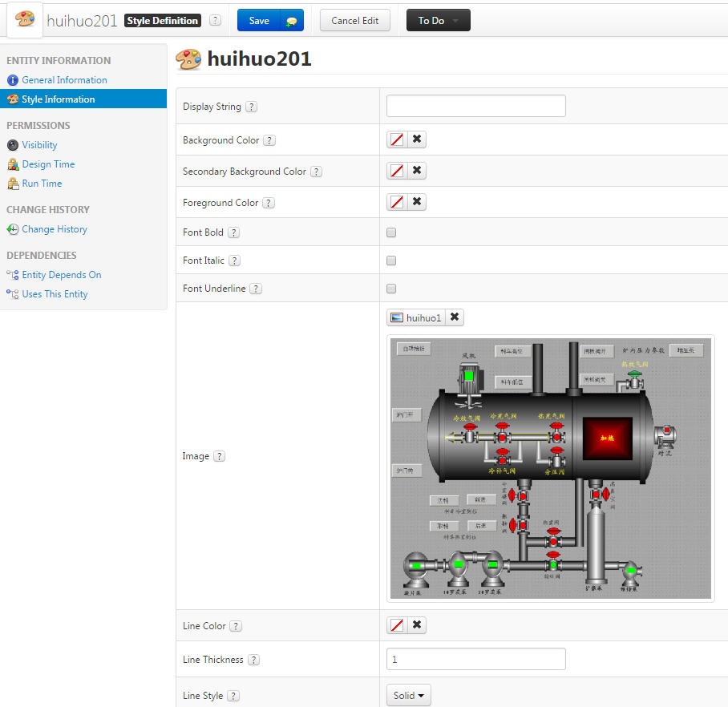The height and width of the screenshot is (707, 728).
Task: Clear the Secondary Background Color value
Action: tap(417, 171)
